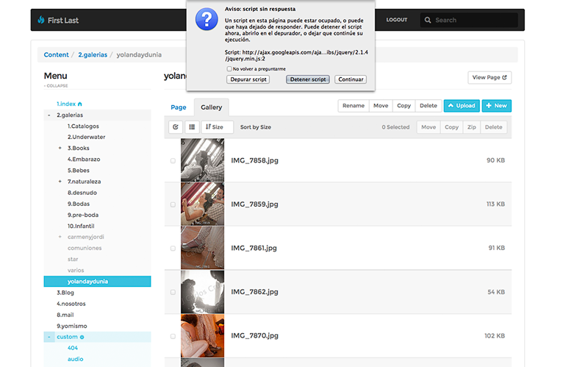
Task: Click the page Move button
Action: 381,106
